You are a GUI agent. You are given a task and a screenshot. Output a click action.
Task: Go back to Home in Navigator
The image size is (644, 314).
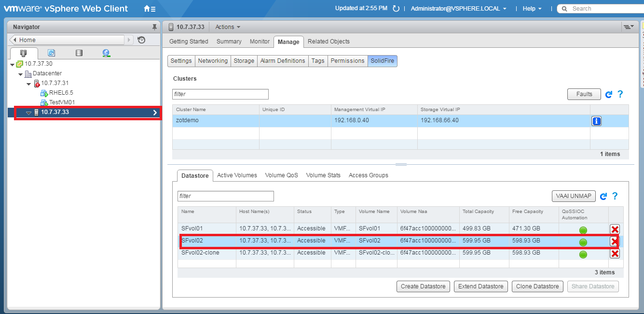pyautogui.click(x=68, y=40)
